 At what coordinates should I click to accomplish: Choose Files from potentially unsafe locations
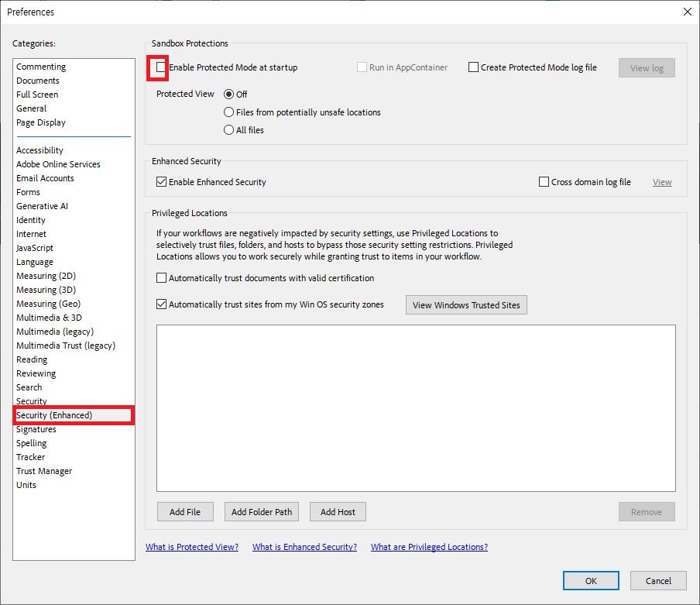click(x=228, y=112)
